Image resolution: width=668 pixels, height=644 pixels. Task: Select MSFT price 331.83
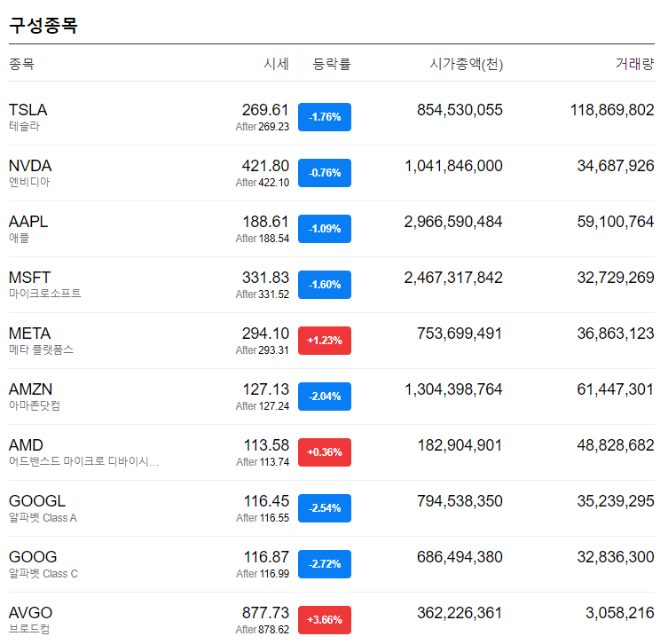265,278
